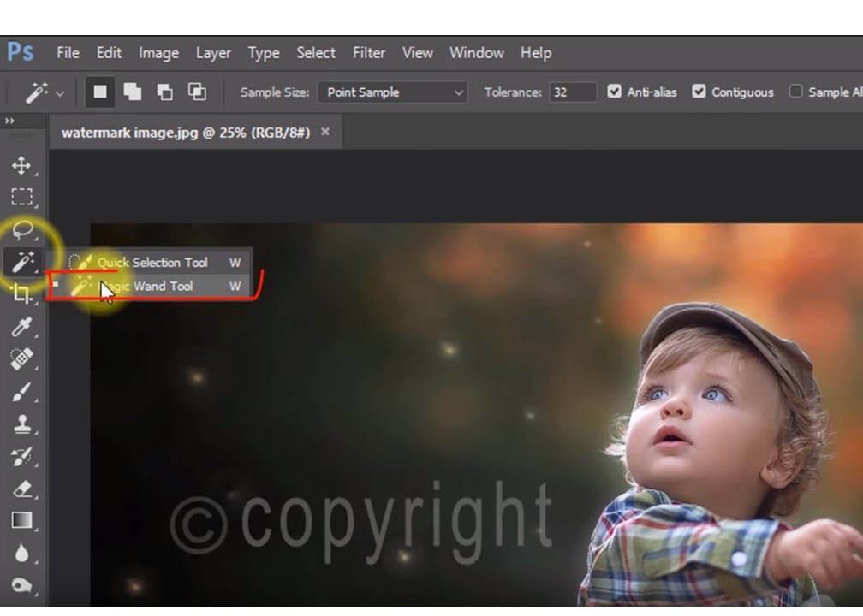Disable the Anti-alias checkbox
Screen dimensions: 863x616
(616, 92)
